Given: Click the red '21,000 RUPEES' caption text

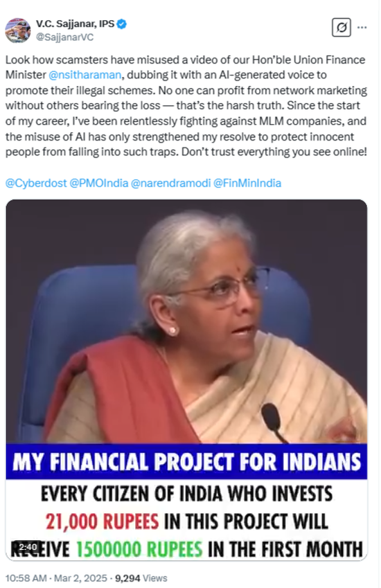Looking at the screenshot, I should tap(103, 522).
